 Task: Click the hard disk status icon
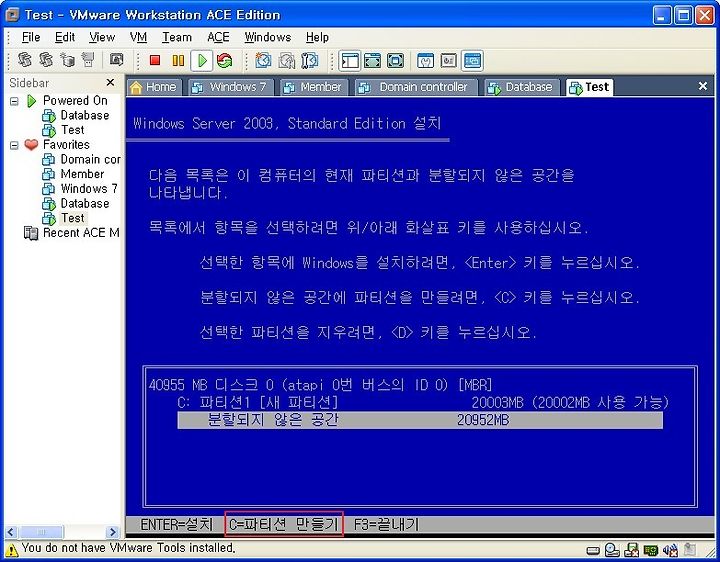click(593, 550)
